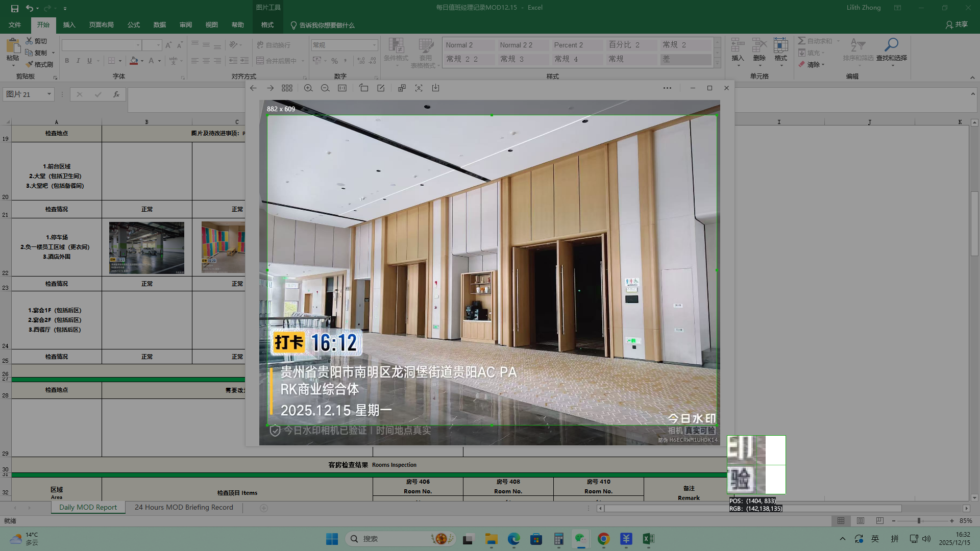Switch to Page Break Preview view
The image size is (980, 551).
coord(879,521)
